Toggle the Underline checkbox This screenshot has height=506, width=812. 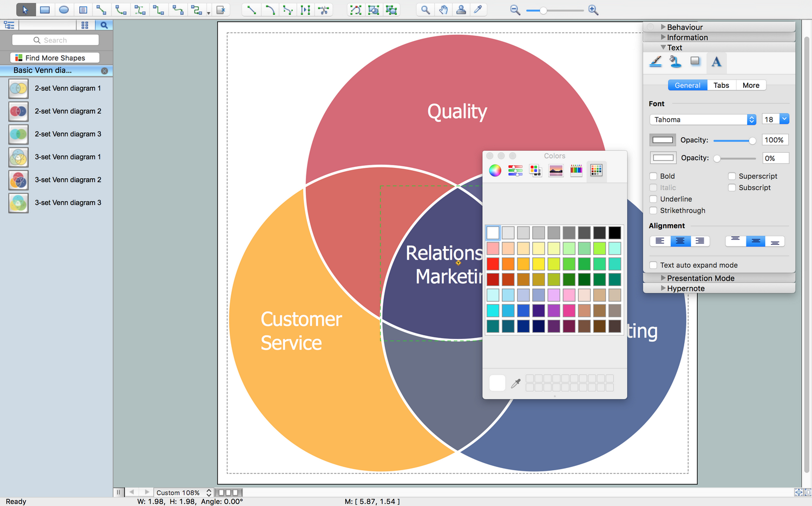pyautogui.click(x=653, y=199)
